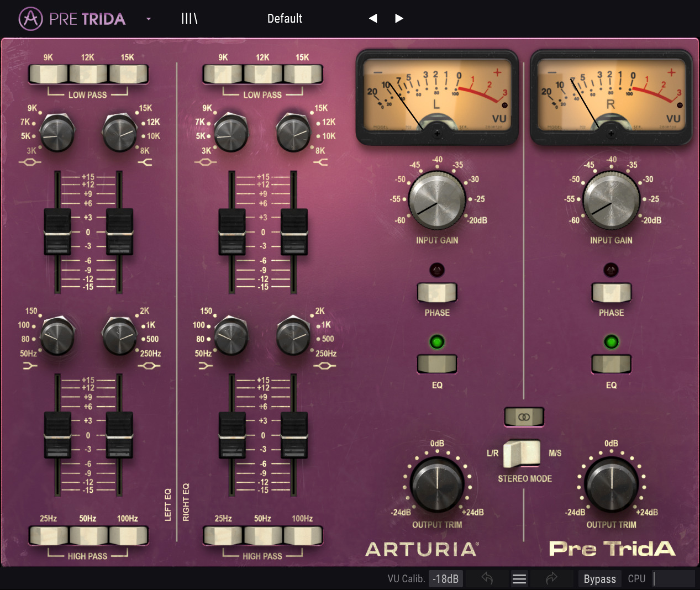This screenshot has width=700, height=590.
Task: Click right channel Input Gain knob
Action: (x=611, y=200)
